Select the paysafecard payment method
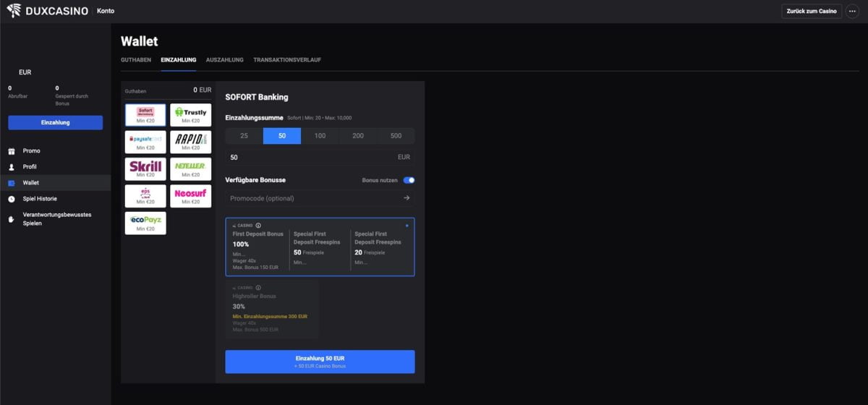This screenshot has height=405, width=868. 145,142
